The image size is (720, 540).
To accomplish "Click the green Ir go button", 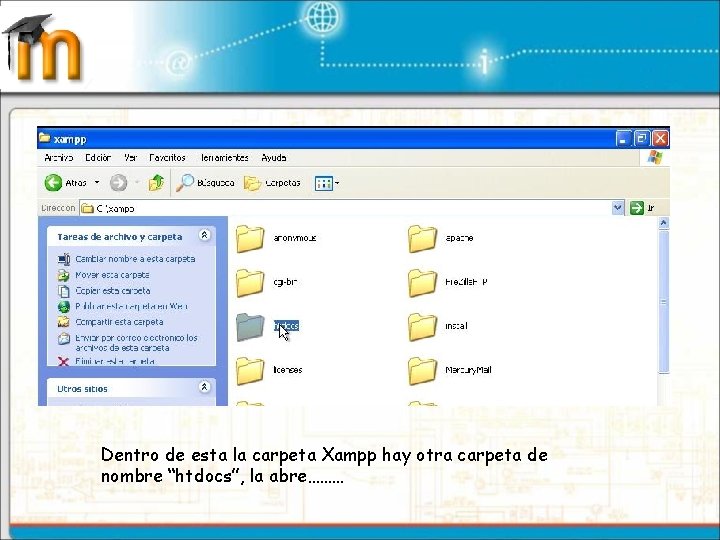I will 637,208.
